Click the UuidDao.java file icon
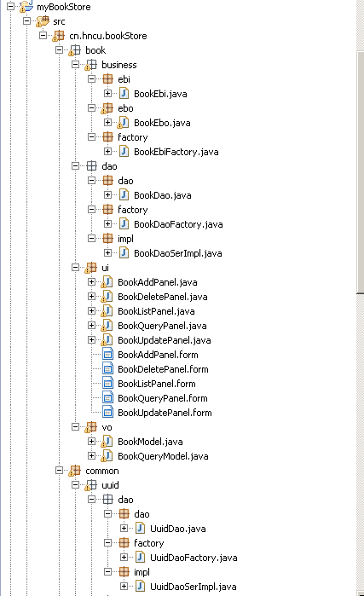Screen dimensions: 364x596 (x=140, y=528)
